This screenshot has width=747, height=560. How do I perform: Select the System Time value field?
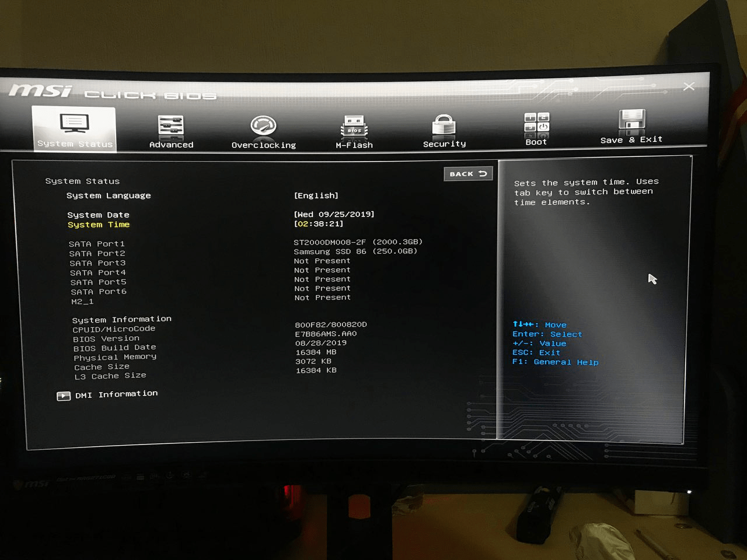[319, 223]
